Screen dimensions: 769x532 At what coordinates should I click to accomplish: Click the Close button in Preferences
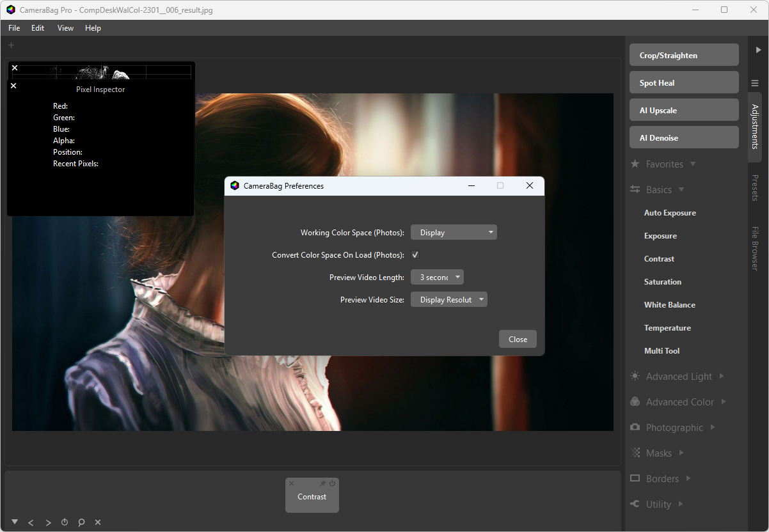pos(518,340)
